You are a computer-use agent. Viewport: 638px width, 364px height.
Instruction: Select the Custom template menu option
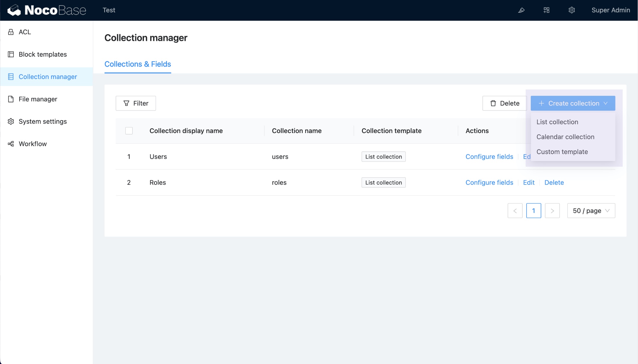click(x=562, y=152)
